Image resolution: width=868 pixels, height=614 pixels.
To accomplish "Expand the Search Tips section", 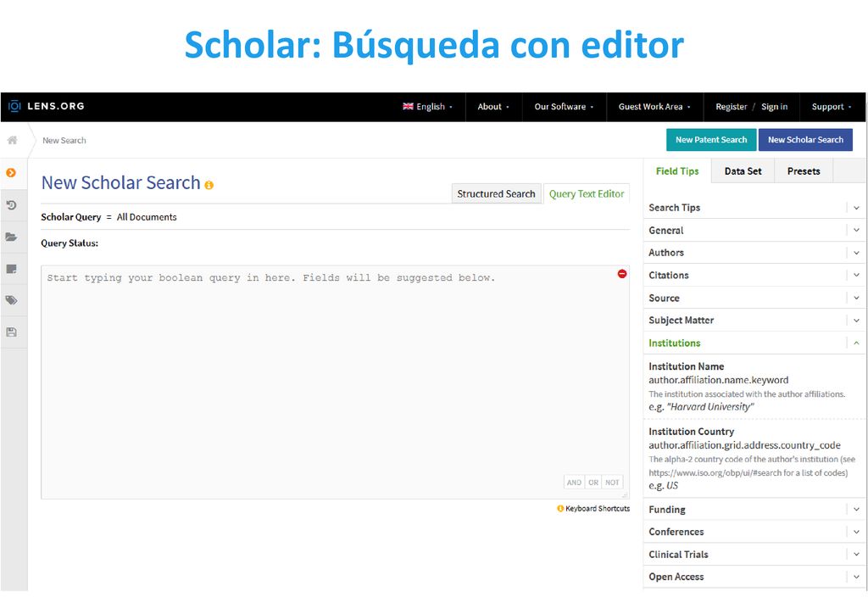I will (x=754, y=208).
